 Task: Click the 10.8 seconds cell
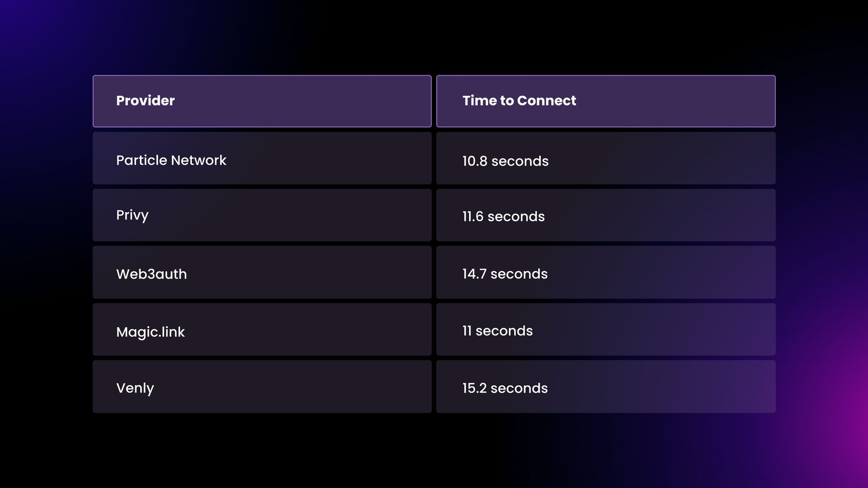(x=606, y=158)
